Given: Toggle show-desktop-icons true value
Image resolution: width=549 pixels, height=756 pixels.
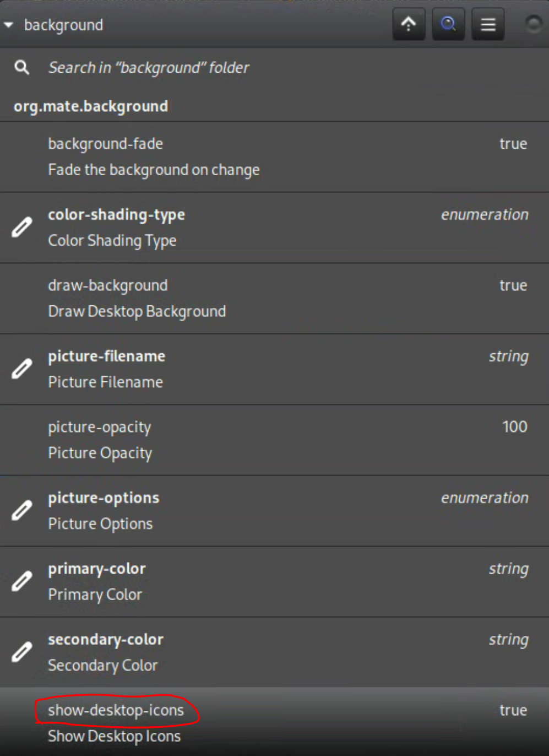Looking at the screenshot, I should click(513, 710).
